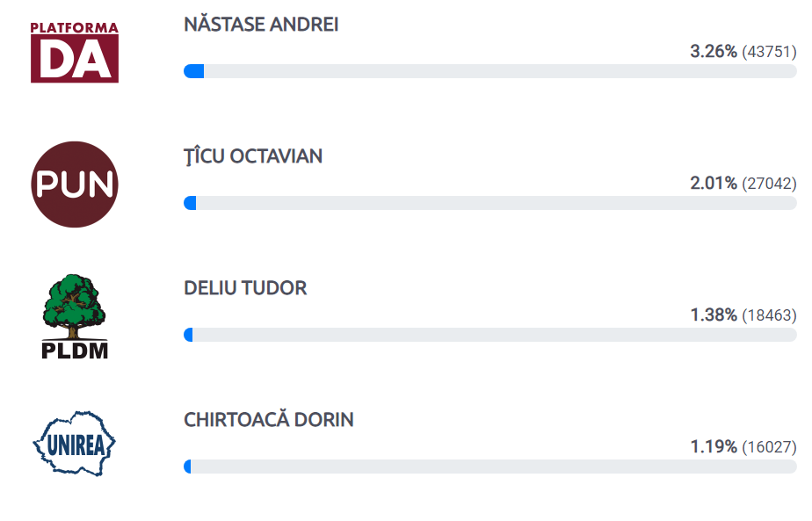Click the vote count (18463)
This screenshot has width=812, height=521.
(769, 315)
